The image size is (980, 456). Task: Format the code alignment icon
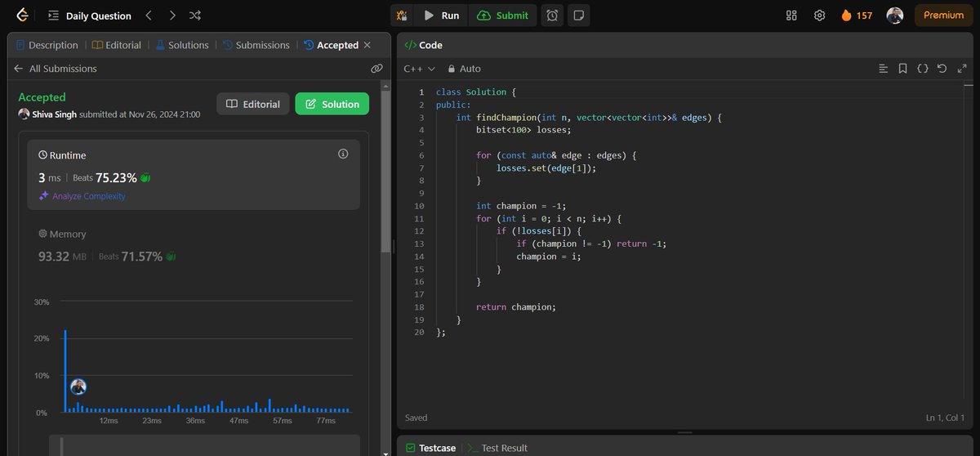(883, 69)
